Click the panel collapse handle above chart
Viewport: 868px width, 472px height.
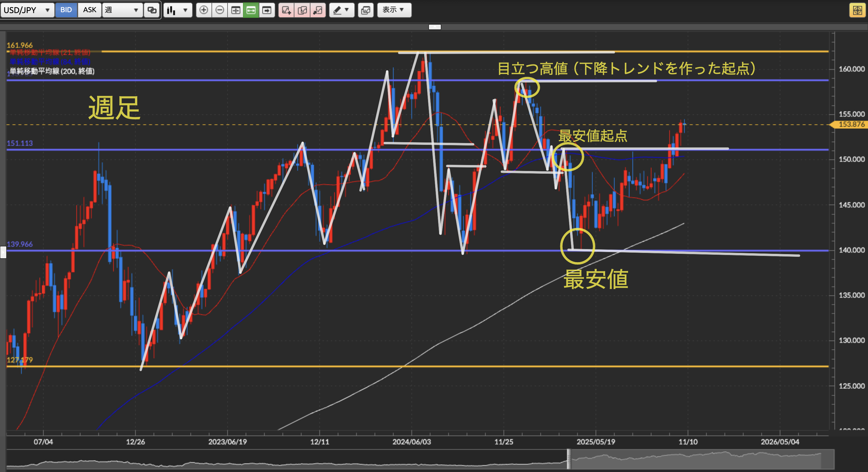(x=435, y=27)
